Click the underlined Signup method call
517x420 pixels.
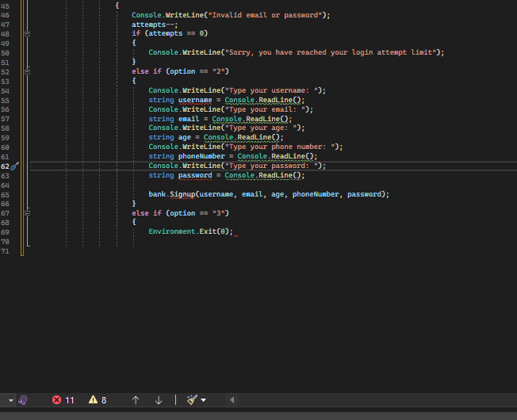click(x=182, y=194)
